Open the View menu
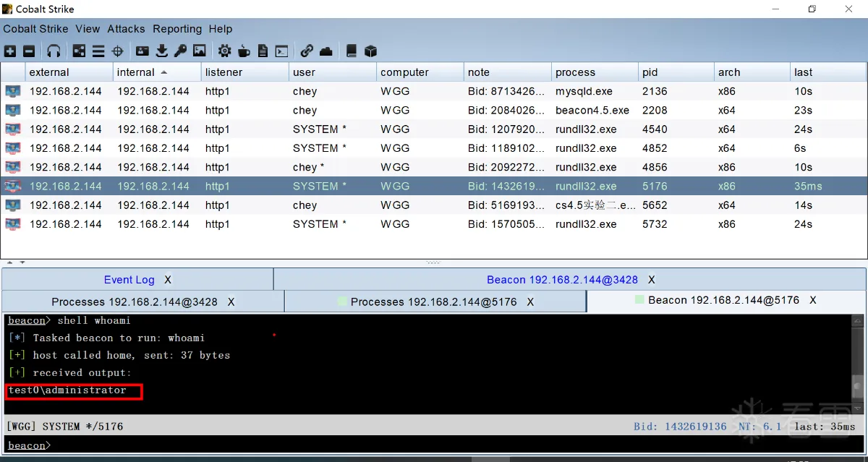The width and height of the screenshot is (868, 462). point(88,29)
